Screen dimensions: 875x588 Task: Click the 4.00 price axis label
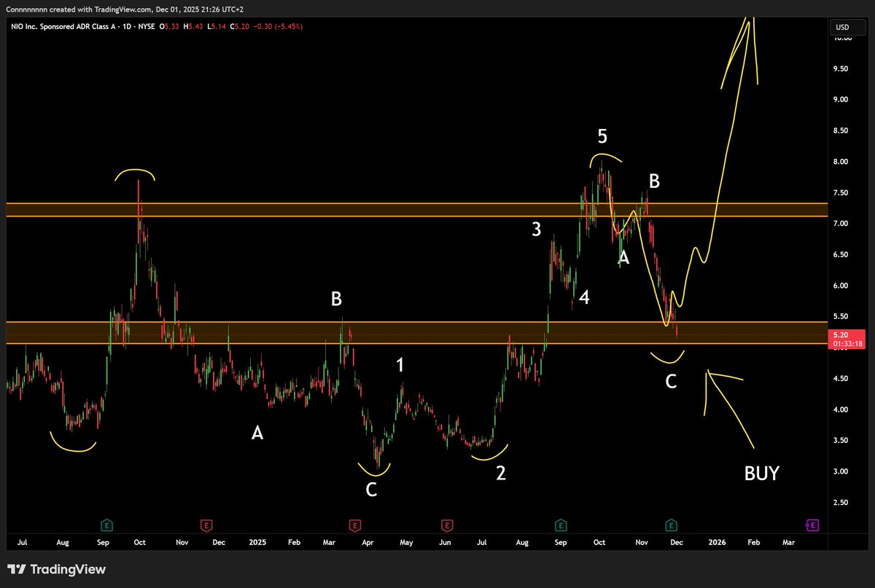pyautogui.click(x=841, y=409)
